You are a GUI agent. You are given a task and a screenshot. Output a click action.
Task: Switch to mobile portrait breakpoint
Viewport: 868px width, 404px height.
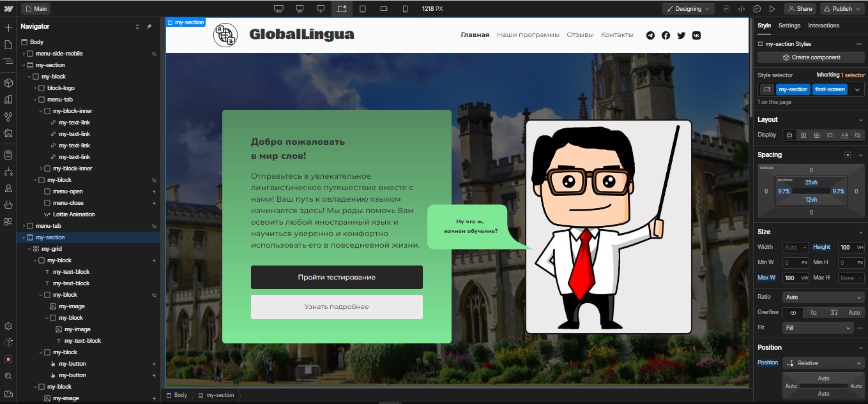tap(405, 9)
